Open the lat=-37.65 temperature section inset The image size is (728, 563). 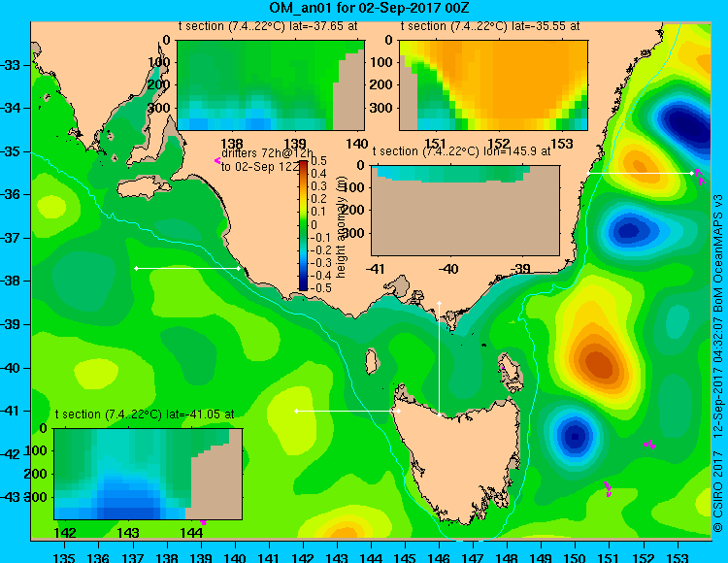tap(271, 85)
